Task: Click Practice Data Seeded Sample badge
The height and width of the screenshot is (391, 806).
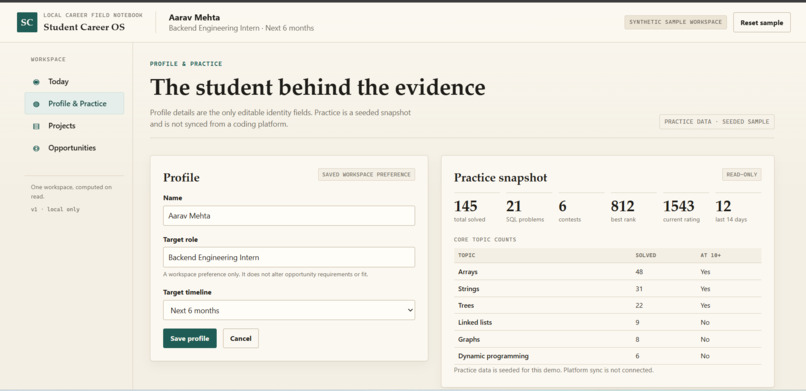Action: point(717,122)
